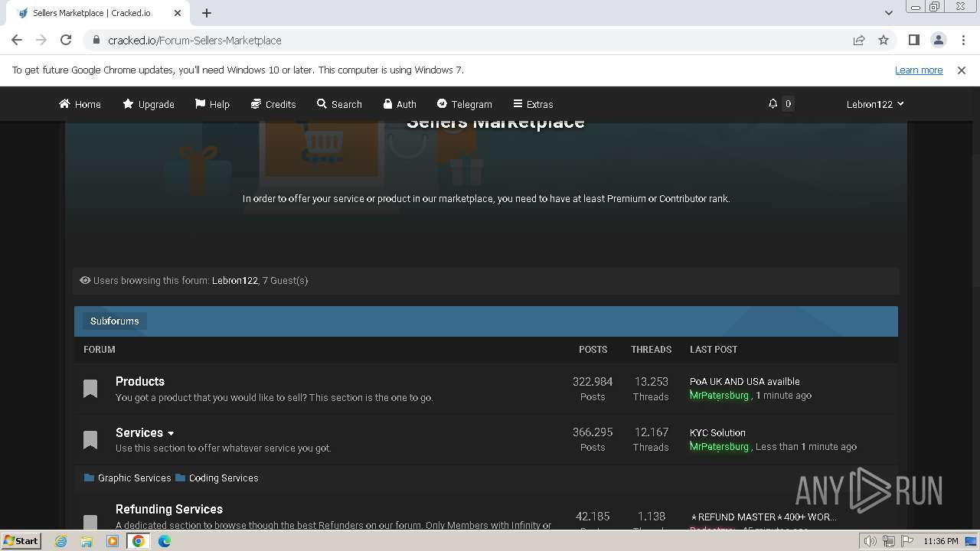Open the Chrome three-dot menu
The width and height of the screenshot is (980, 551).
(x=963, y=40)
